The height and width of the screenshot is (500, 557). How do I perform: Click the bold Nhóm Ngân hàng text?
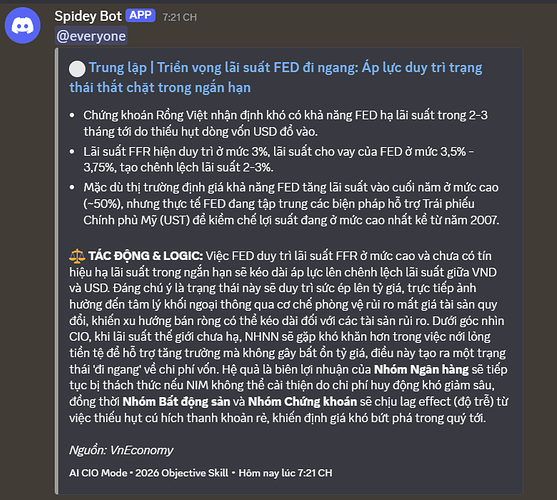(x=421, y=370)
